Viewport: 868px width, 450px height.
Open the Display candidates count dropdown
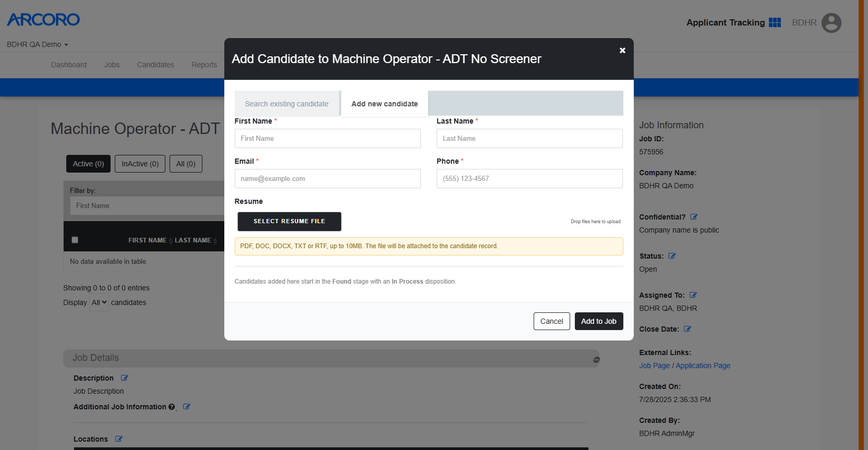[x=99, y=302]
